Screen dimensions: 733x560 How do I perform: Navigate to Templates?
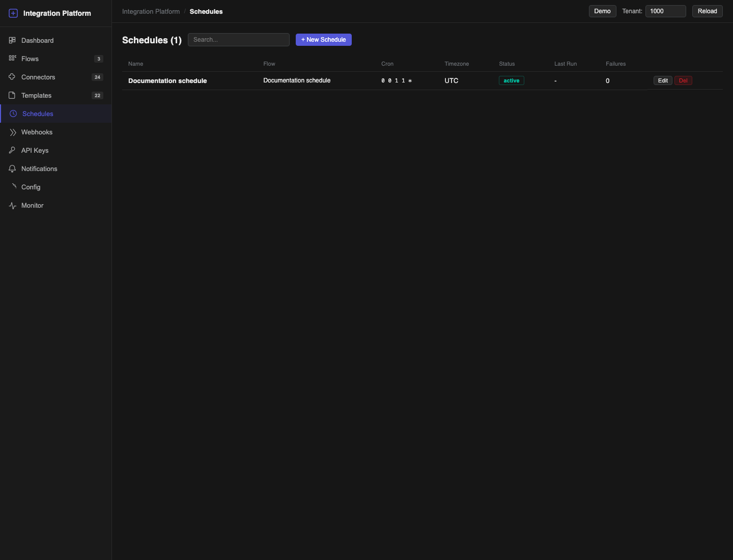(x=56, y=95)
